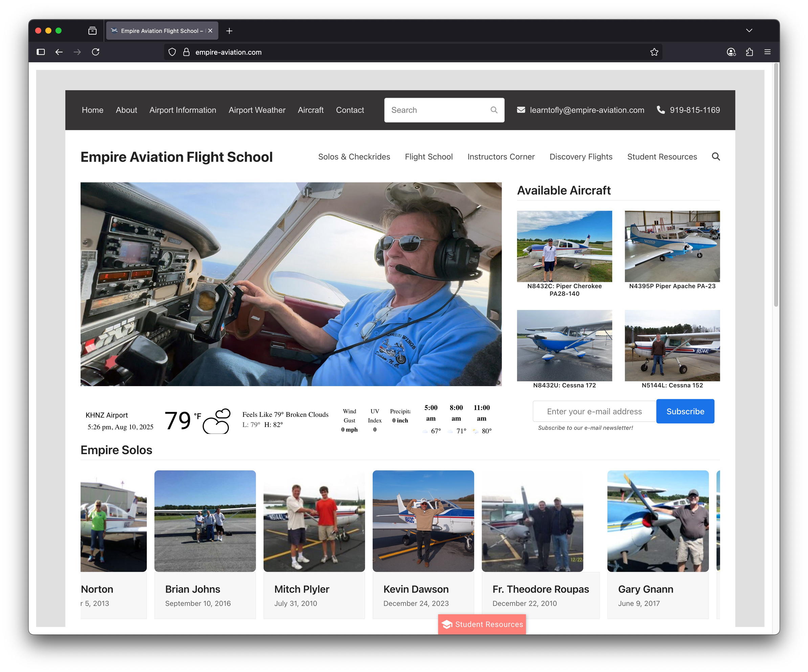The image size is (808, 672).
Task: Open the Aircraft menu item
Action: click(x=311, y=110)
